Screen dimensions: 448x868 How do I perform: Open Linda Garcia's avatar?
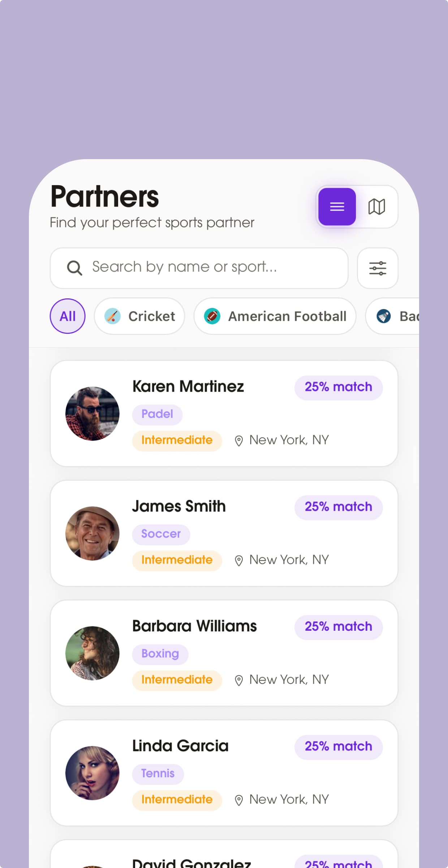(x=92, y=773)
